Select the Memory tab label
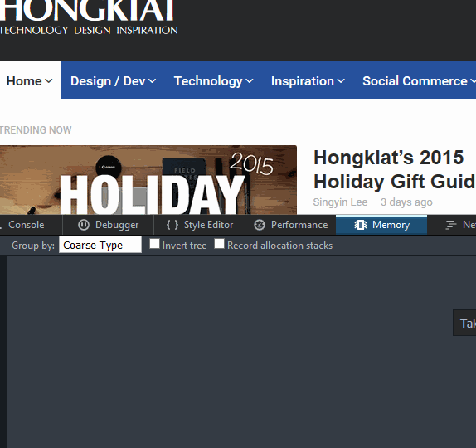Image resolution: width=476 pixels, height=448 pixels. (391, 225)
